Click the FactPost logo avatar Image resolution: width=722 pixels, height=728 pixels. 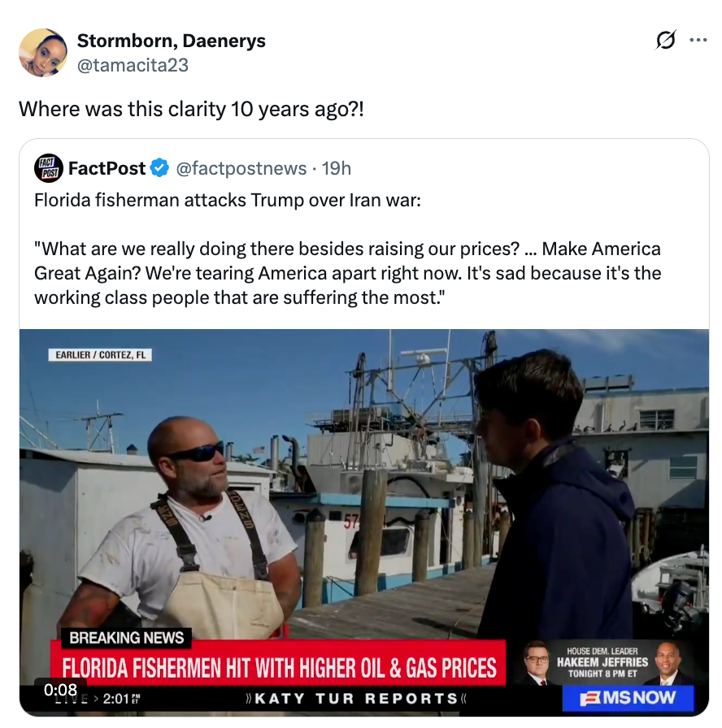pyautogui.click(x=48, y=168)
